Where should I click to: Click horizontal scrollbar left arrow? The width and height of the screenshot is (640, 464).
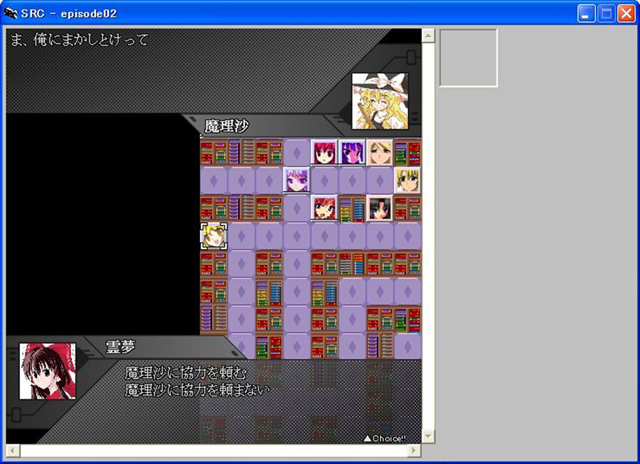pyautogui.click(x=13, y=451)
